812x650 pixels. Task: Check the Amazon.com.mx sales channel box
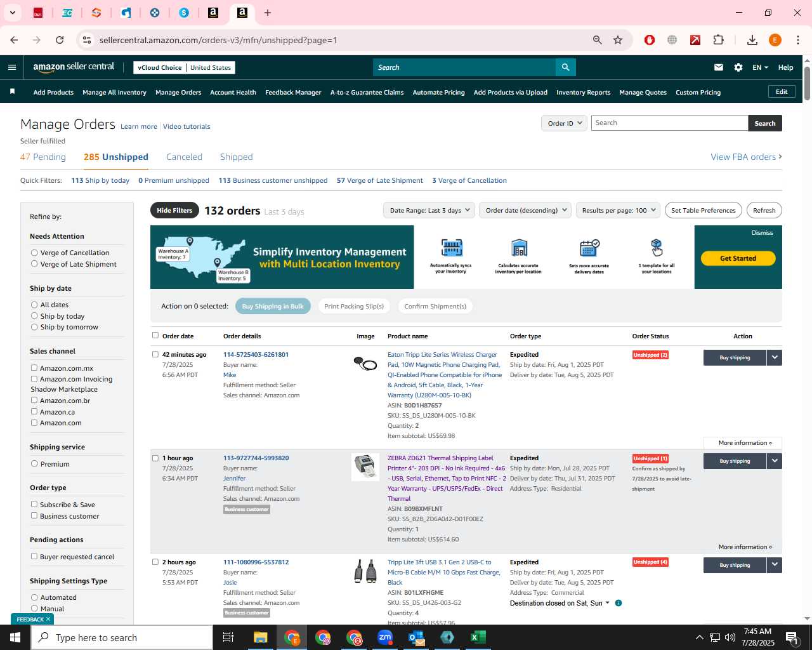[34, 368]
